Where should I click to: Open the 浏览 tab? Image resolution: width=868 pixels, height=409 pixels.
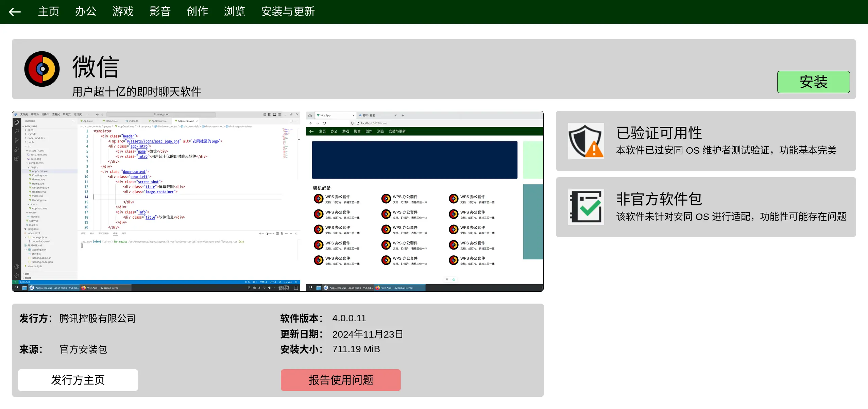point(234,12)
